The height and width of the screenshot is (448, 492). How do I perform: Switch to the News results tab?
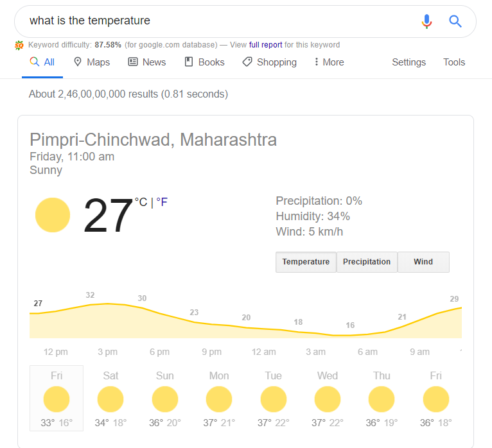[147, 62]
